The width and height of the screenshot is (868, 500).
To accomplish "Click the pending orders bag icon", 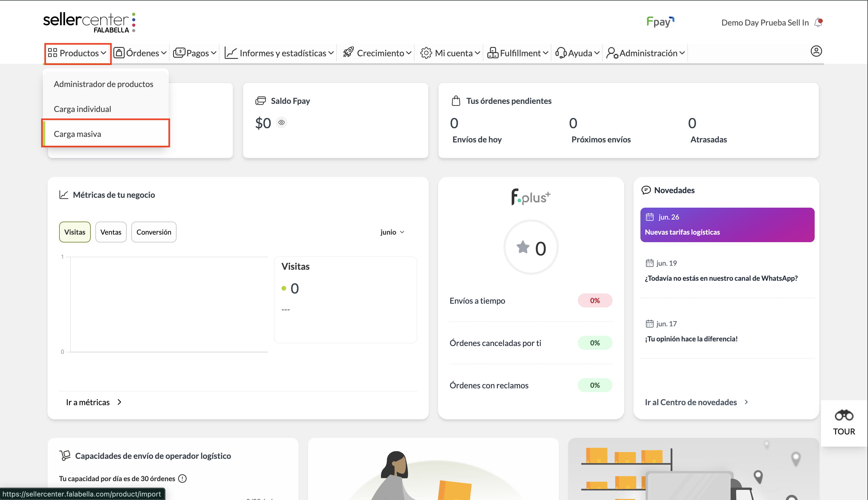I will (456, 101).
